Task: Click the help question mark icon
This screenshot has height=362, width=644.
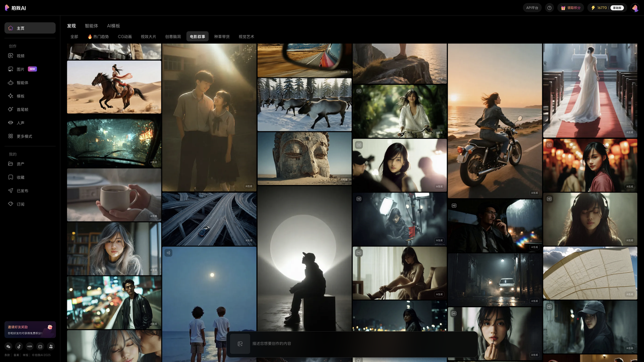Action: 549,8
